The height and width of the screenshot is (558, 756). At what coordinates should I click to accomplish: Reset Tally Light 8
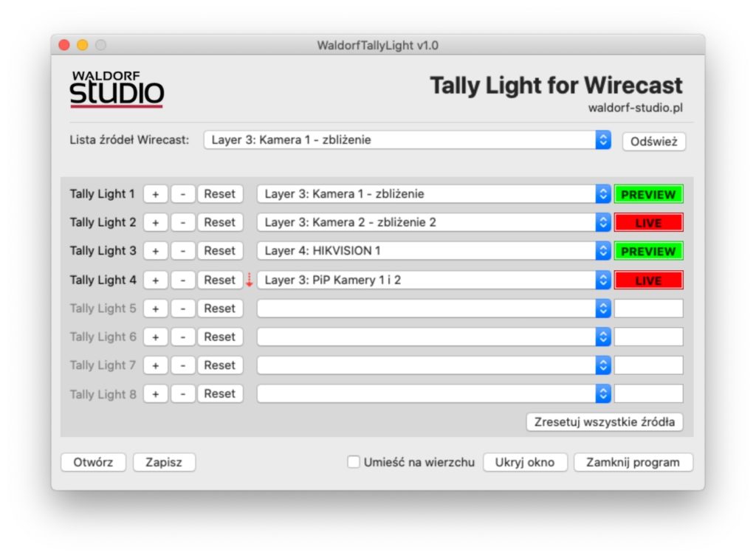pos(220,393)
